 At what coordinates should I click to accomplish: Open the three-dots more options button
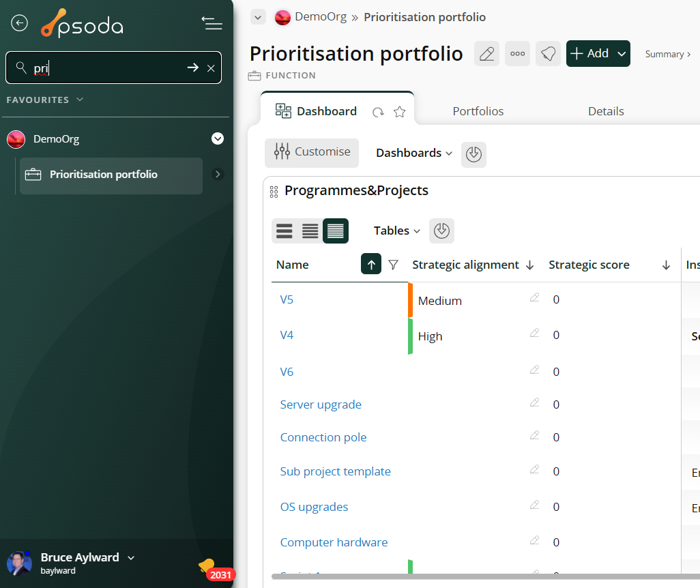(517, 54)
